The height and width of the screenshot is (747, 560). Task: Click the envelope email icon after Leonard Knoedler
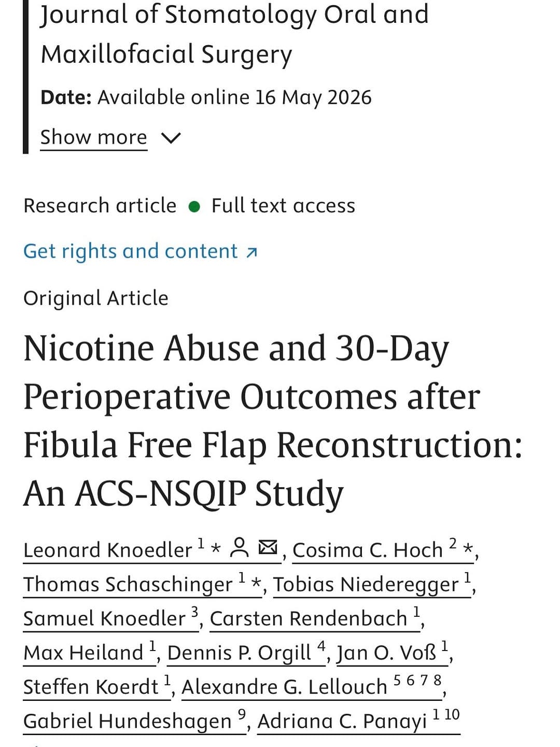(x=268, y=547)
